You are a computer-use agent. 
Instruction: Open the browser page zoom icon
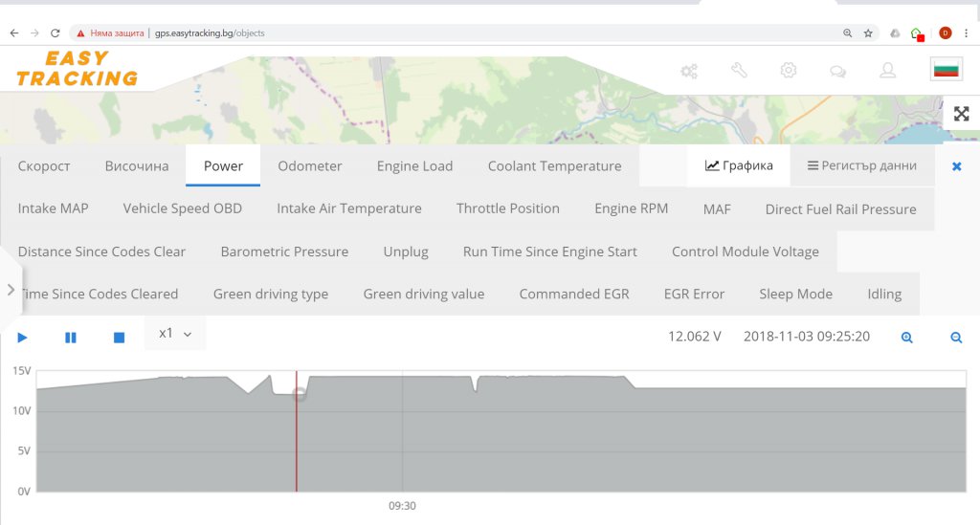[848, 33]
